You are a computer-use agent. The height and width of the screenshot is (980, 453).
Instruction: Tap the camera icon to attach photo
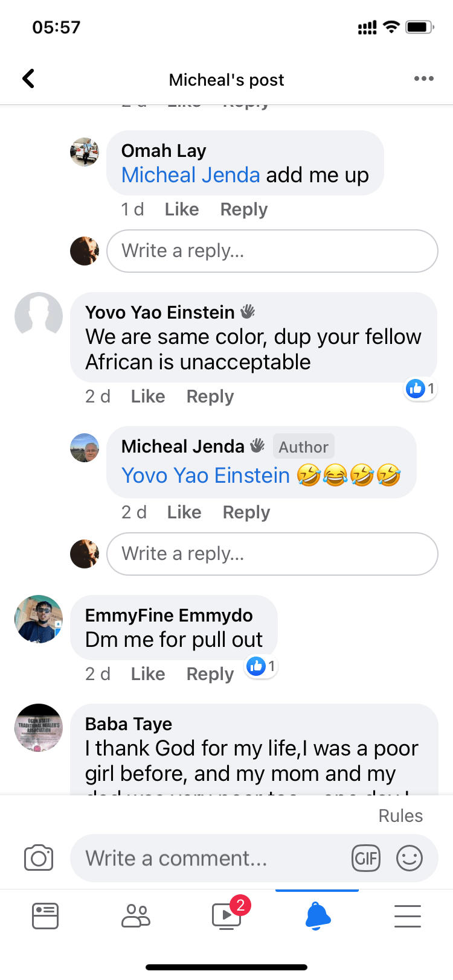click(x=39, y=858)
